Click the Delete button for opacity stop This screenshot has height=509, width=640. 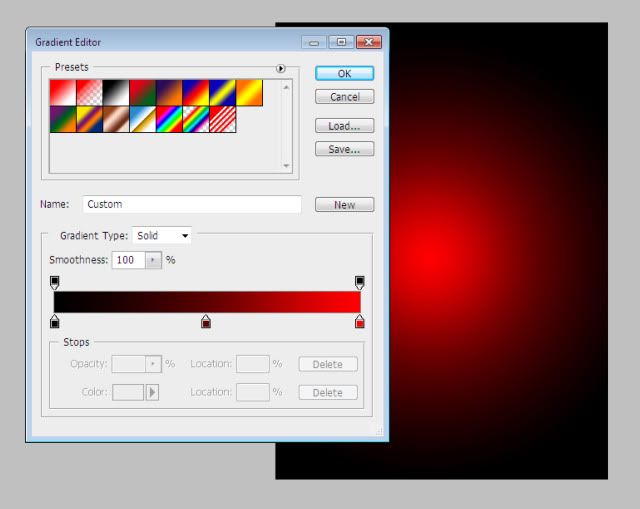point(328,364)
